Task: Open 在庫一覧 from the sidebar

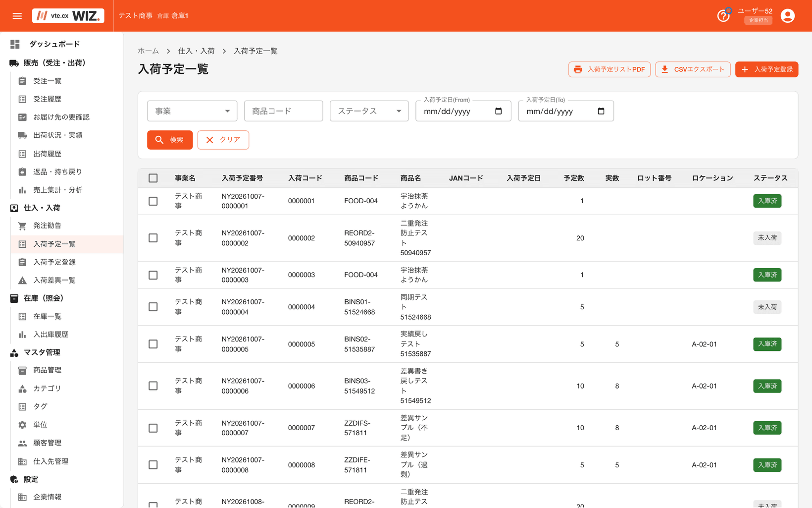Action: click(x=67, y=316)
